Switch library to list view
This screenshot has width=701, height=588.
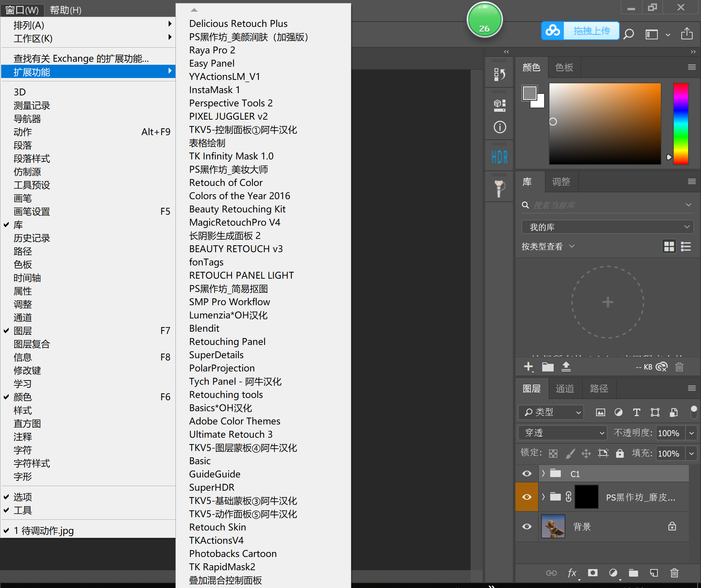(x=686, y=246)
